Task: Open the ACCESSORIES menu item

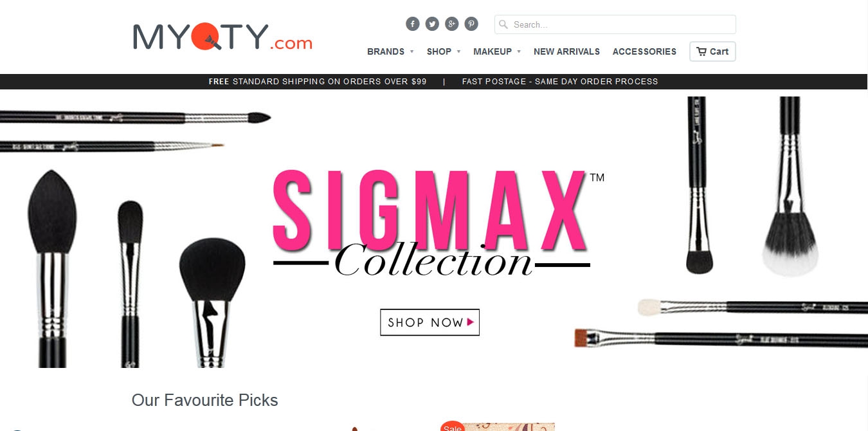Action: (x=644, y=51)
